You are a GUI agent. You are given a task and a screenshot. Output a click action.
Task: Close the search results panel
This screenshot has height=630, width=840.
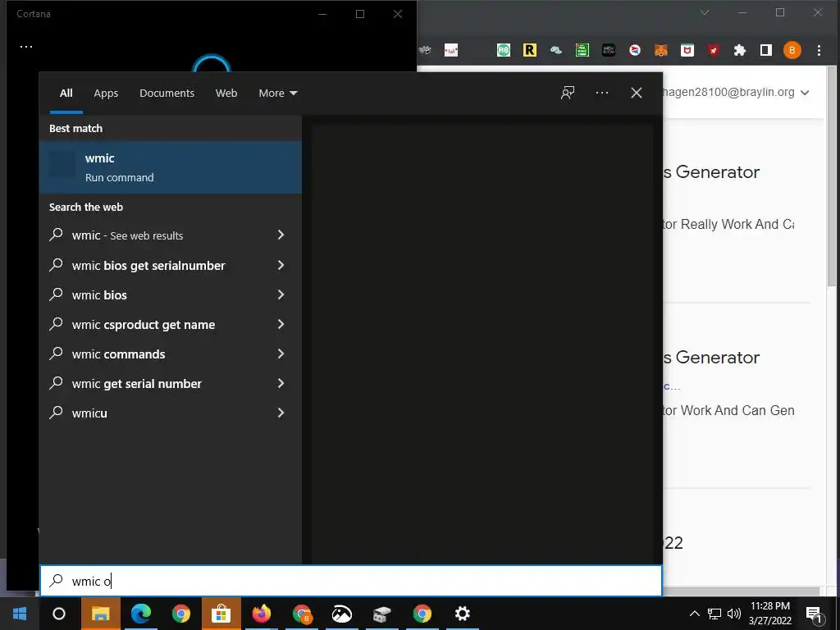point(637,93)
